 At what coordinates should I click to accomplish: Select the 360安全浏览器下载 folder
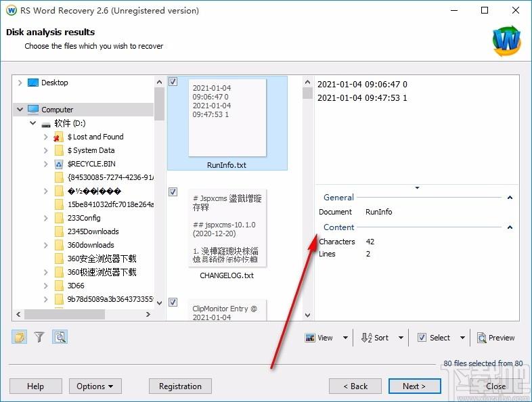point(102,259)
